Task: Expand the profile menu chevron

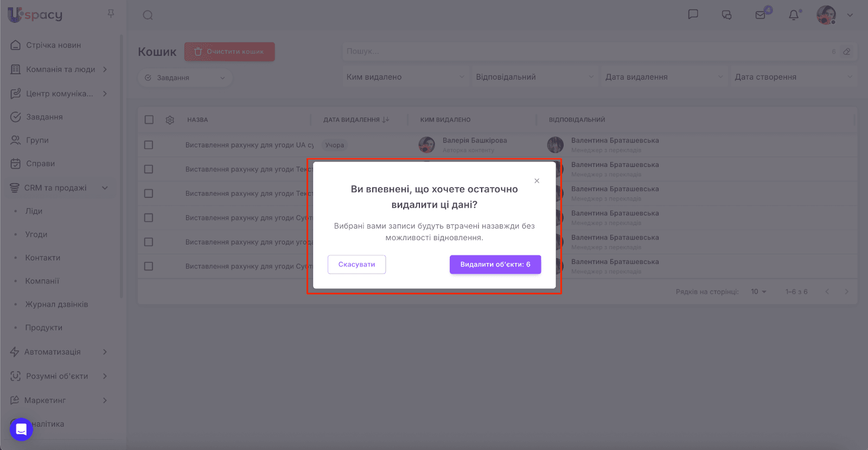Action: pos(850,15)
